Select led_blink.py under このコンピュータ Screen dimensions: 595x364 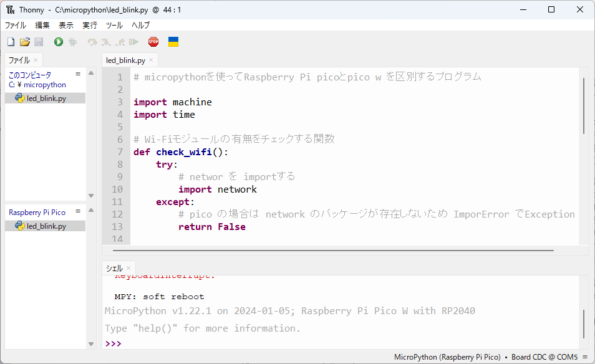point(46,98)
